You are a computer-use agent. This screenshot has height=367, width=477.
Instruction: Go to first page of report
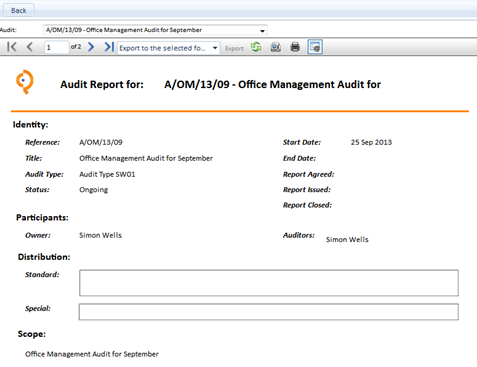coord(12,47)
